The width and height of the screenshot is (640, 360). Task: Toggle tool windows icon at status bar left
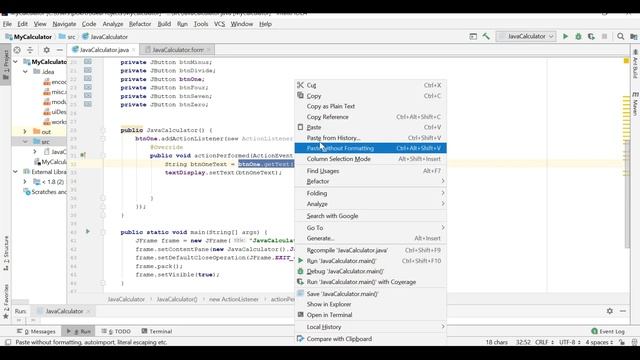click(x=8, y=342)
